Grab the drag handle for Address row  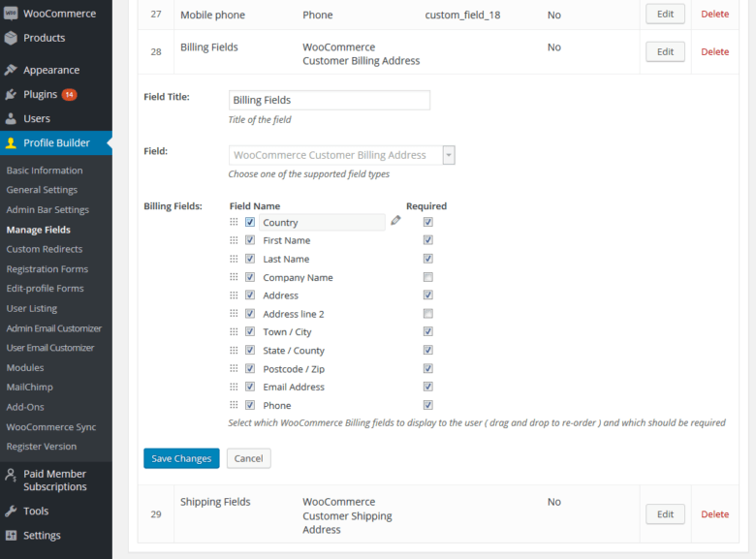(x=234, y=295)
